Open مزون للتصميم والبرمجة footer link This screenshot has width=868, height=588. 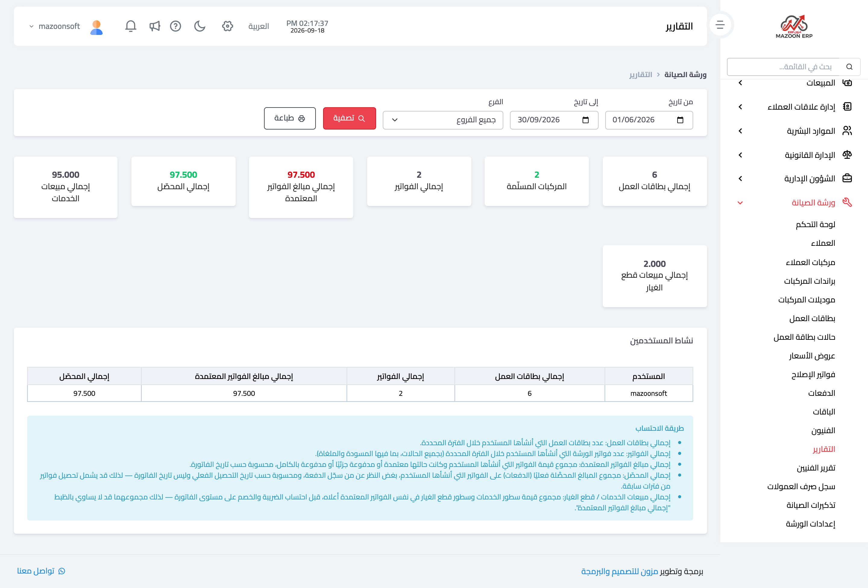coord(619,571)
